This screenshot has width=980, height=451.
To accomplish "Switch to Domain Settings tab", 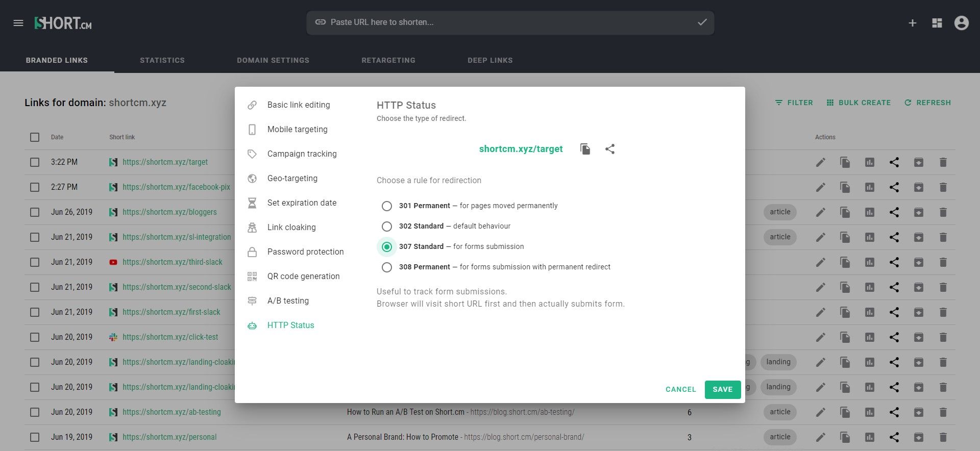I will tap(273, 60).
